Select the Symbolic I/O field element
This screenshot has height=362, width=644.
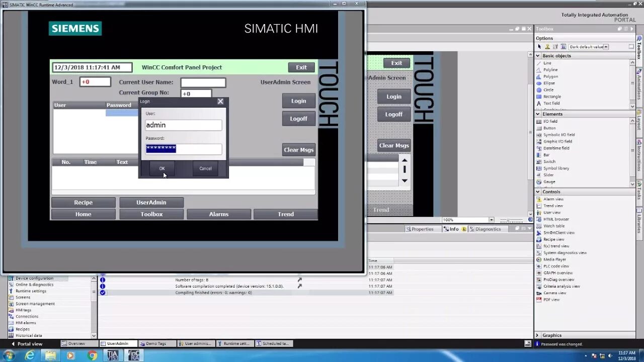(x=558, y=135)
